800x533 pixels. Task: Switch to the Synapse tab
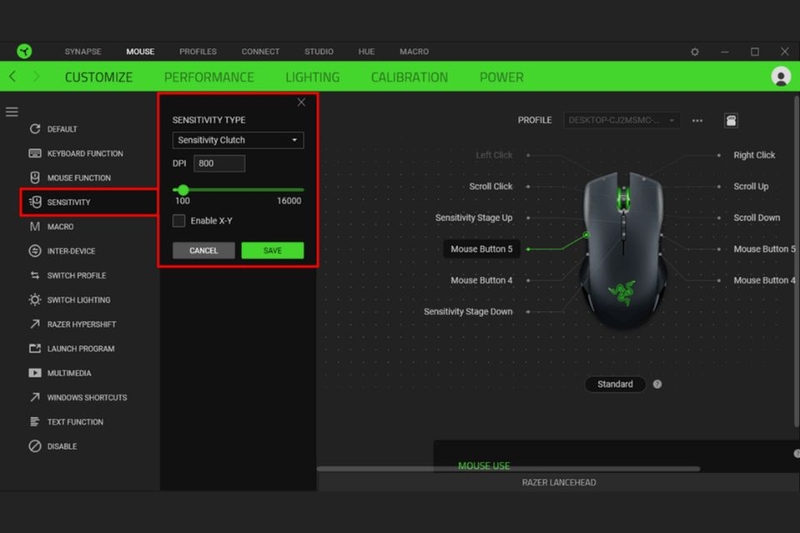coord(83,52)
